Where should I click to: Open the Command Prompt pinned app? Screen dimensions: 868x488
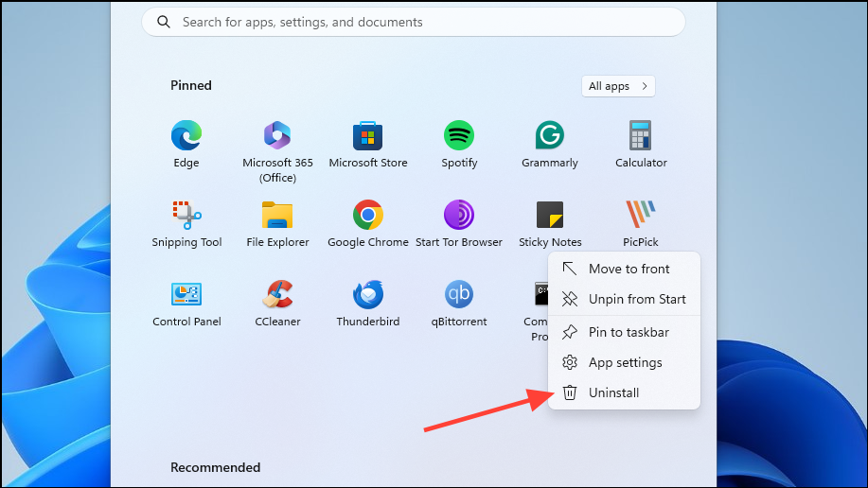click(x=537, y=310)
